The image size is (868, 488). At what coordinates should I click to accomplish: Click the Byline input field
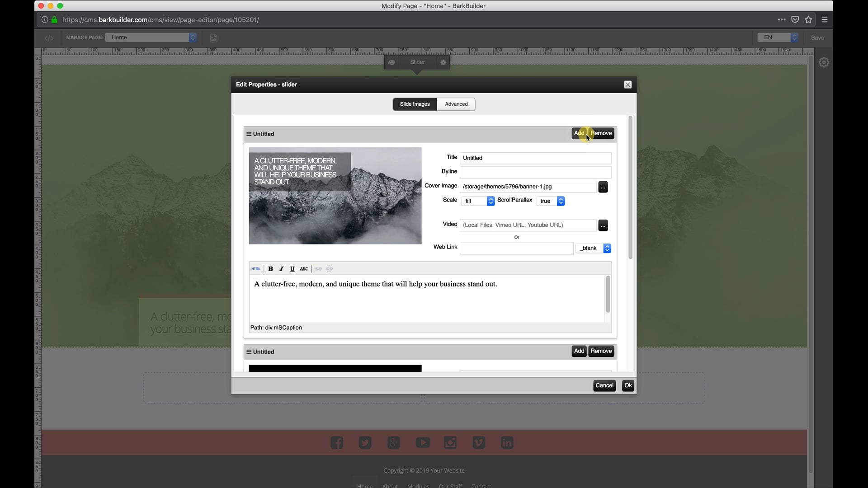[536, 172]
